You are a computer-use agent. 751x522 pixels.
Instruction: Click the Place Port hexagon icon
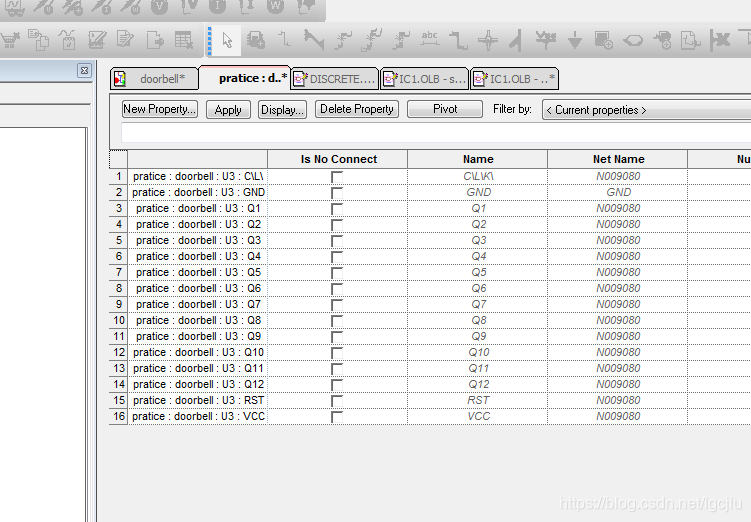click(x=633, y=40)
